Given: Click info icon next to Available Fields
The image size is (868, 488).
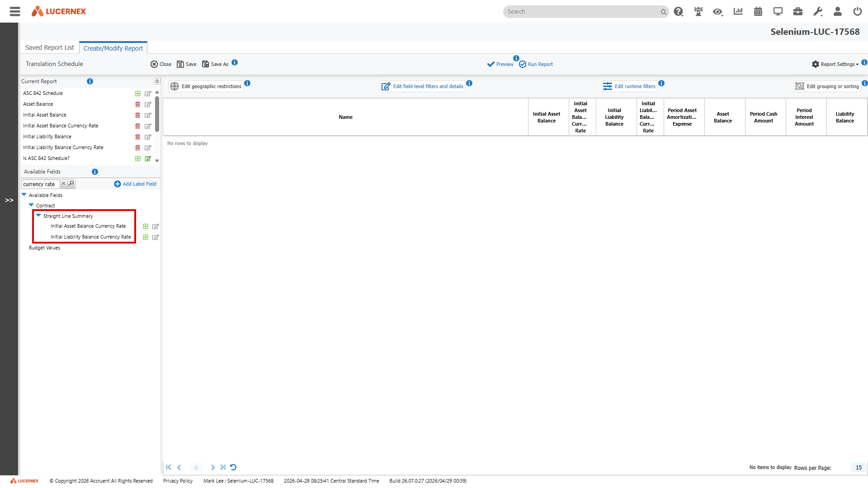Looking at the screenshot, I should tap(95, 172).
